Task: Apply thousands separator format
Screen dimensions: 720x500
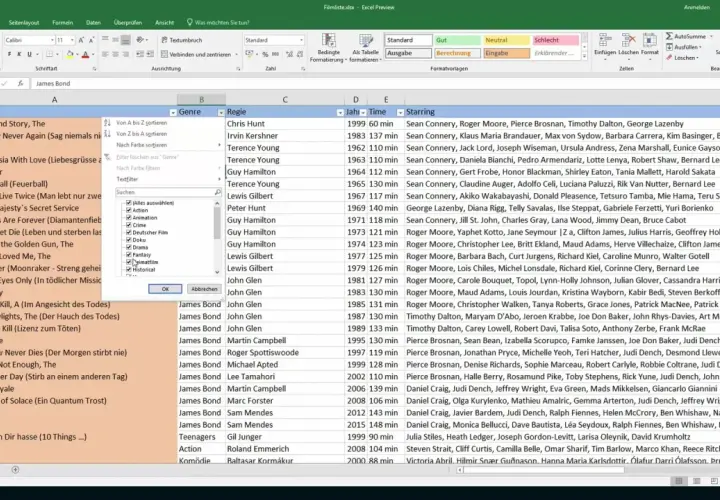Action: tap(275, 54)
